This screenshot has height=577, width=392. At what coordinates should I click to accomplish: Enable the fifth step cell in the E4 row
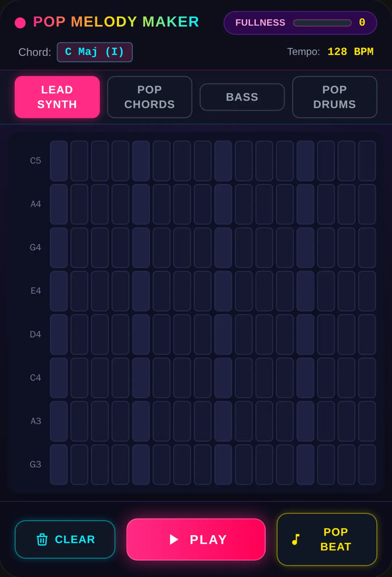(141, 291)
